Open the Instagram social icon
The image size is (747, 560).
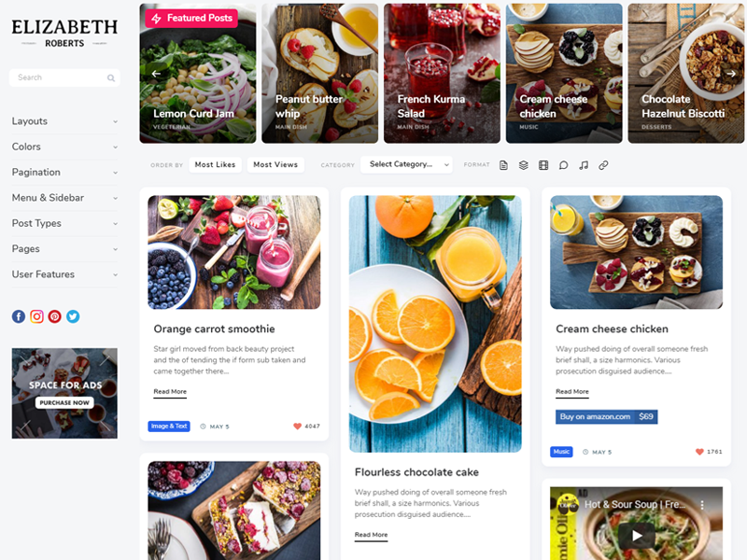coord(36,316)
